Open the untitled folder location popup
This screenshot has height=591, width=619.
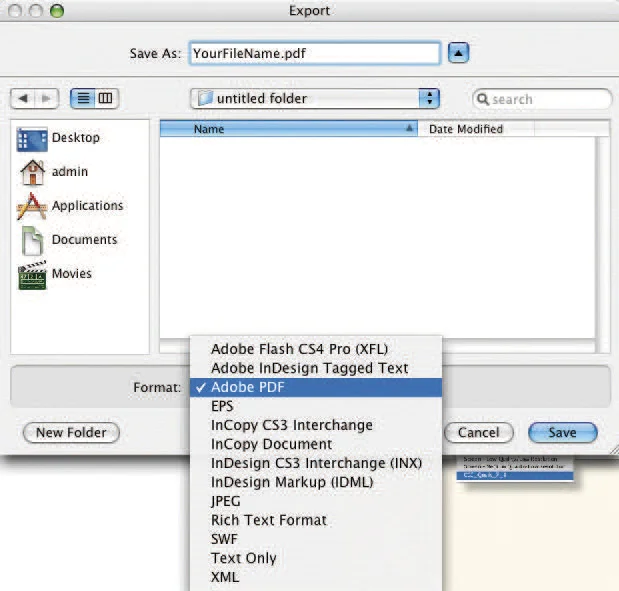click(x=315, y=98)
